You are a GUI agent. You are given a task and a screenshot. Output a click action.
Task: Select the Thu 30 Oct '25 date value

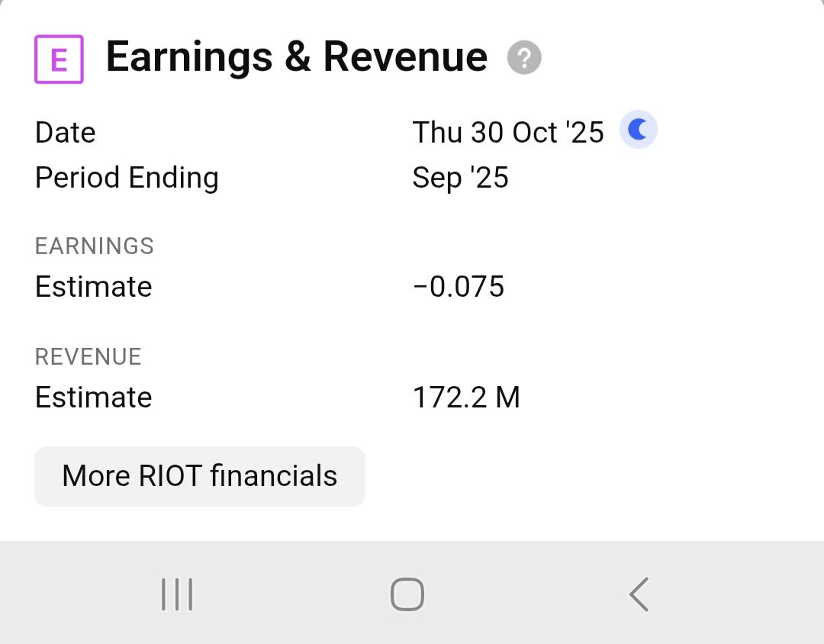(x=508, y=133)
